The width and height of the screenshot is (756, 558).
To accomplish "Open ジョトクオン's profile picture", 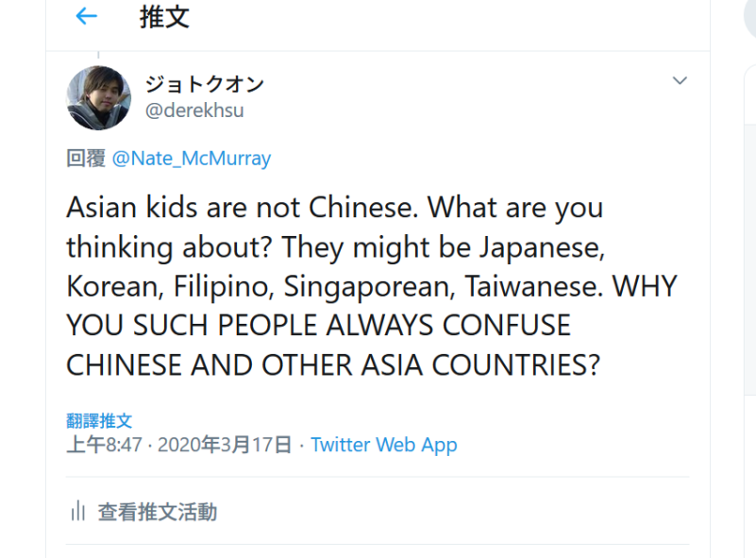I will click(99, 97).
